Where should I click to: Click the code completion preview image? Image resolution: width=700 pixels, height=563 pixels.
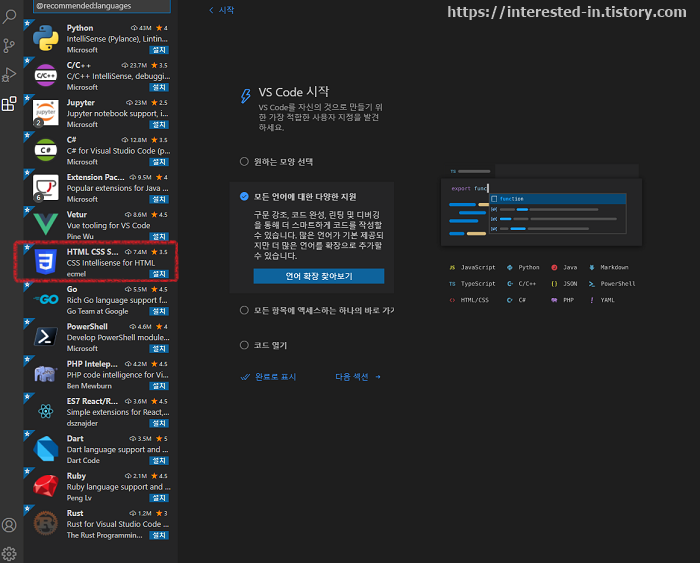(x=541, y=205)
